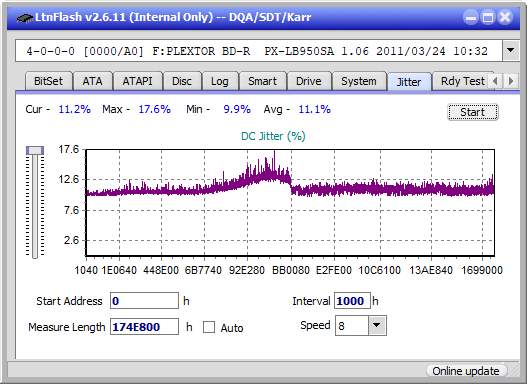This screenshot has height=384, width=527.
Task: Click the Measure Length field
Action: click(144, 327)
